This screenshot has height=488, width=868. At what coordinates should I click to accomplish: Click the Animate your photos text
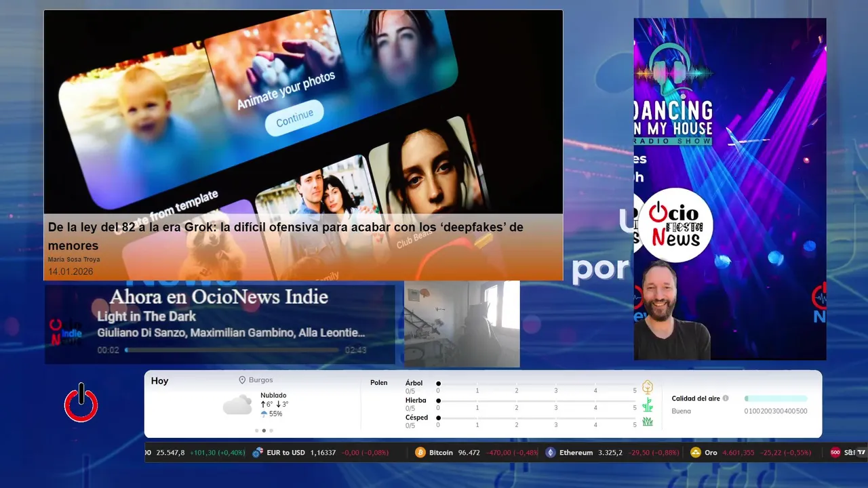point(285,91)
